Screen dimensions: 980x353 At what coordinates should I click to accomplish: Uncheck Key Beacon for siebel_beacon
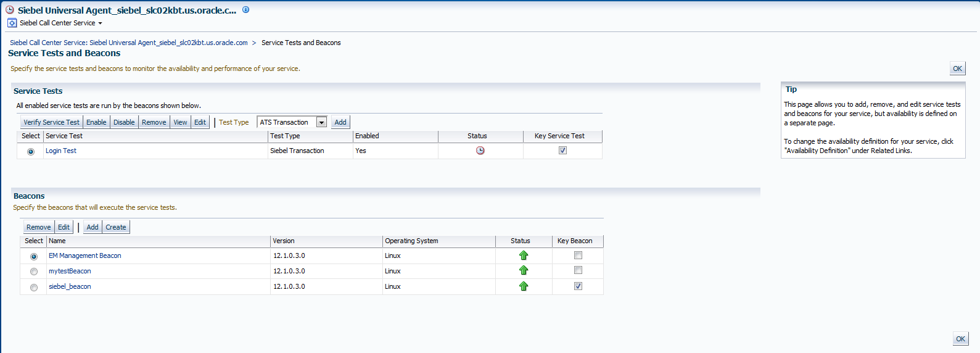pyautogui.click(x=578, y=286)
